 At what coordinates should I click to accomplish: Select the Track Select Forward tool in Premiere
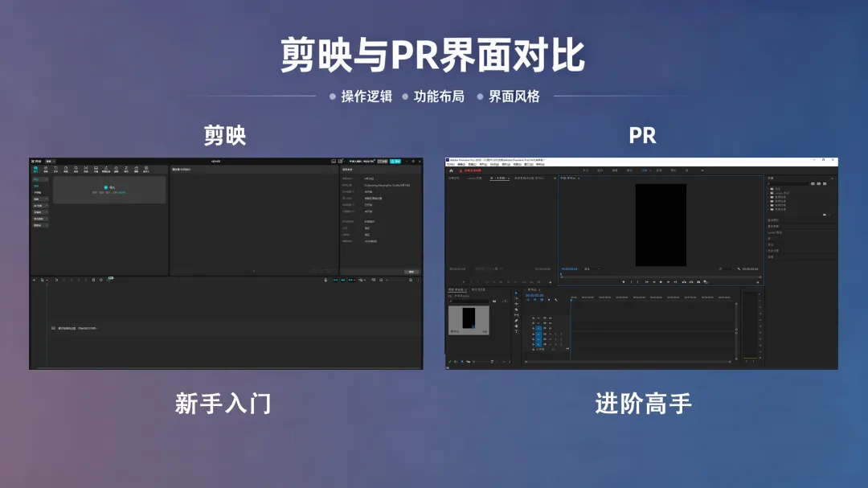517,298
